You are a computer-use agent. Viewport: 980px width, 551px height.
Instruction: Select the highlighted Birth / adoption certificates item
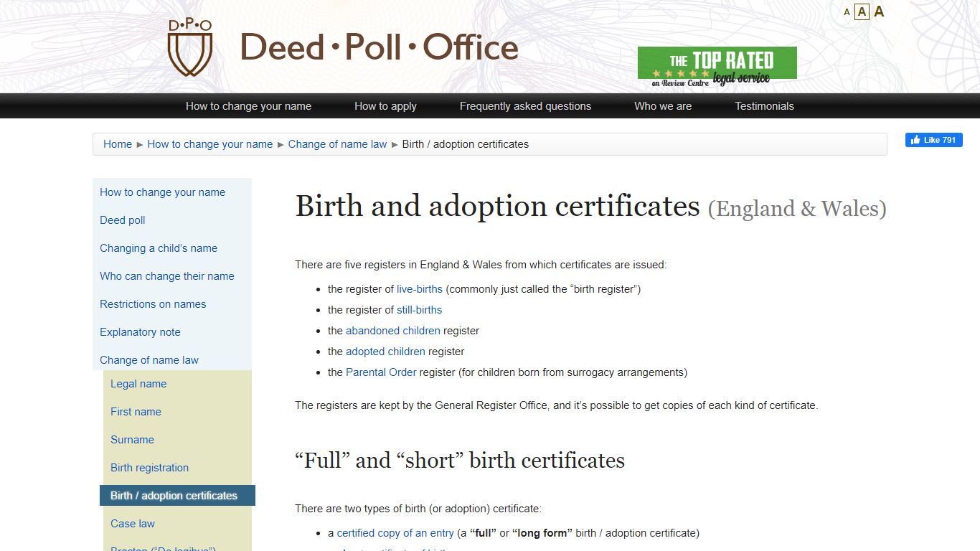point(177,496)
